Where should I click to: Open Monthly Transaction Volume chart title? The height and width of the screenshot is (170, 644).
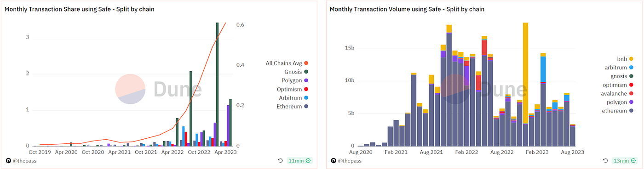click(407, 9)
